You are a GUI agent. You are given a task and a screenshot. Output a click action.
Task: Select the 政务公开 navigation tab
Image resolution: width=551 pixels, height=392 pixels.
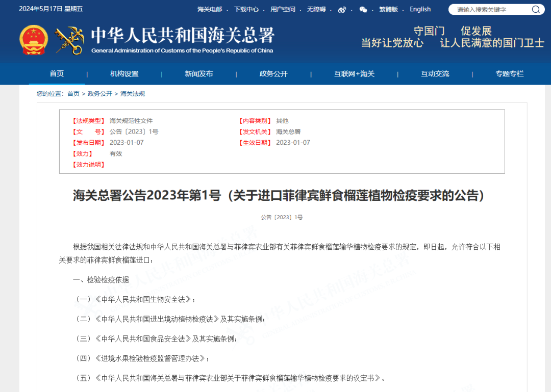point(273,74)
